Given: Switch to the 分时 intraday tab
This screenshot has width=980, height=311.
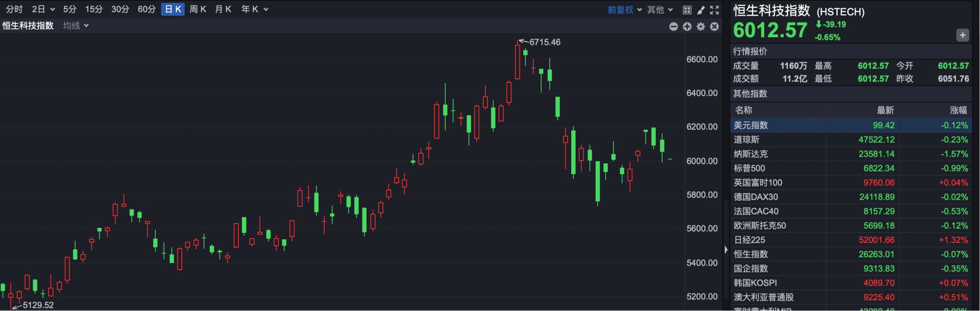Looking at the screenshot, I should (14, 9).
